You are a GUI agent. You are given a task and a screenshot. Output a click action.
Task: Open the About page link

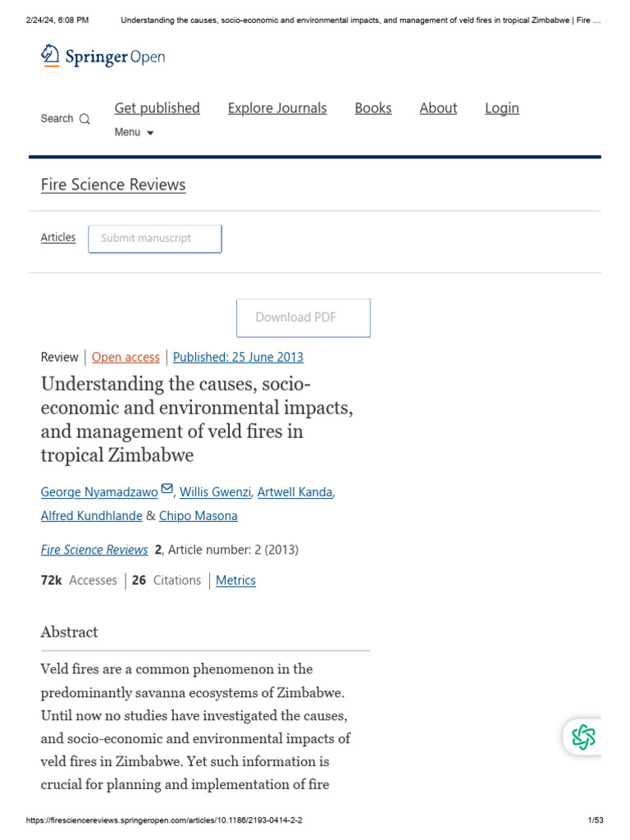pos(438,108)
